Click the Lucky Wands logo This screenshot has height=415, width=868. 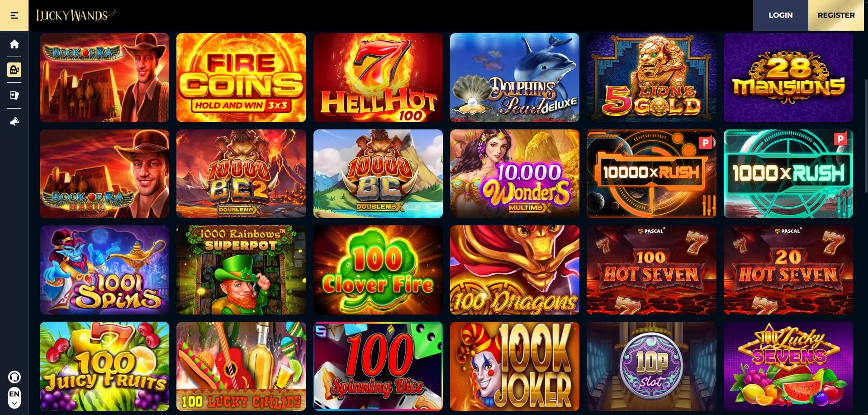76,15
